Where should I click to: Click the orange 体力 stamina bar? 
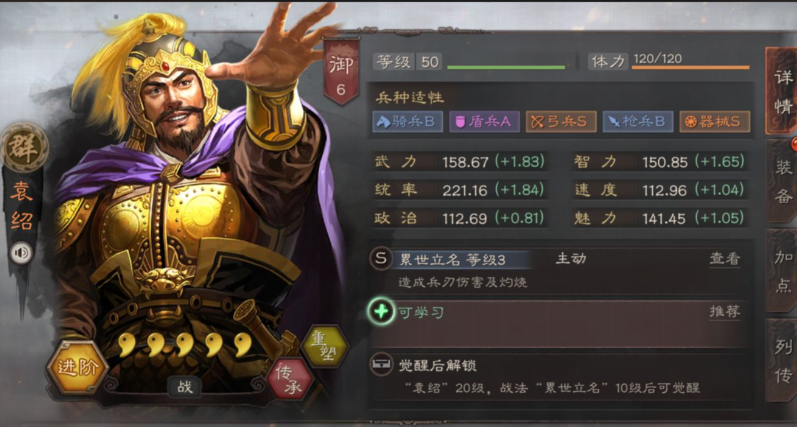click(690, 67)
